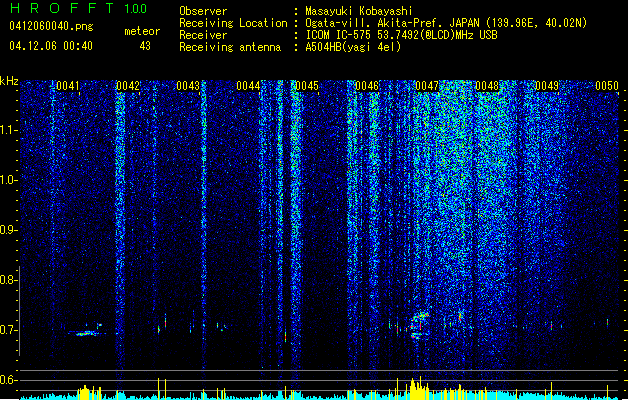The image size is (629, 400).
Task: Click the file name 0412060040.png
Action: tap(51, 26)
